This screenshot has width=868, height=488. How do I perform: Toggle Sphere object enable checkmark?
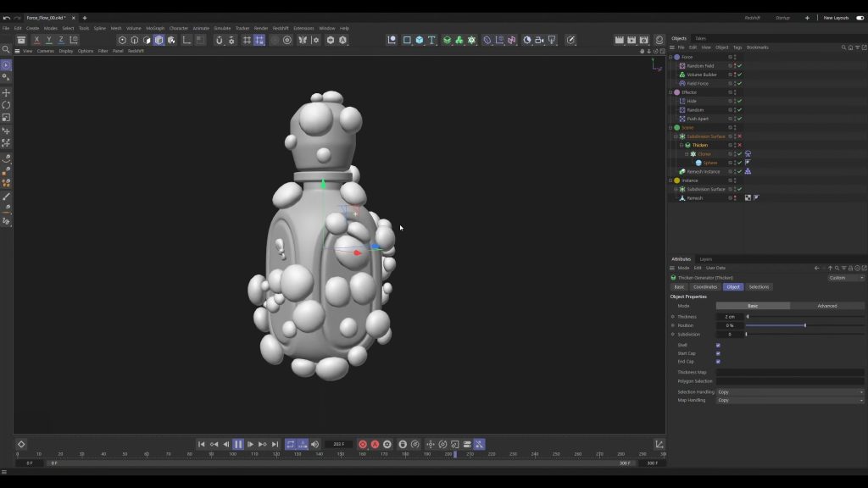tap(739, 163)
